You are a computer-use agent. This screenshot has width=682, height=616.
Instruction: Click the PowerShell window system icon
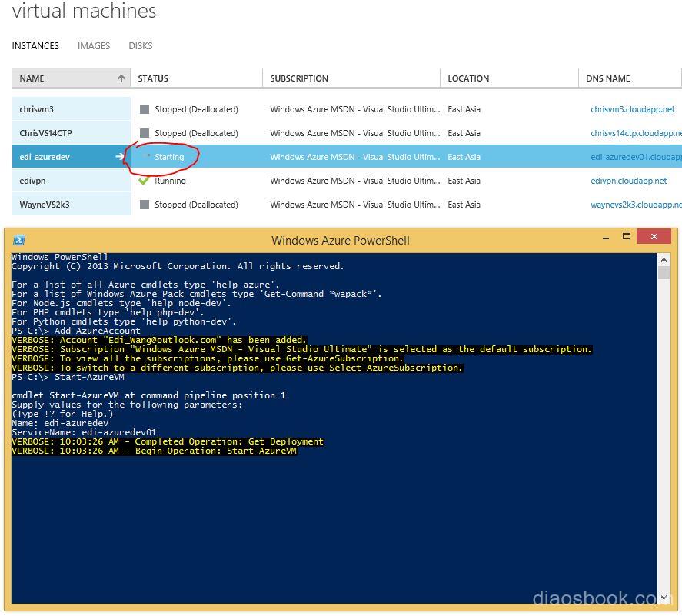(19, 240)
